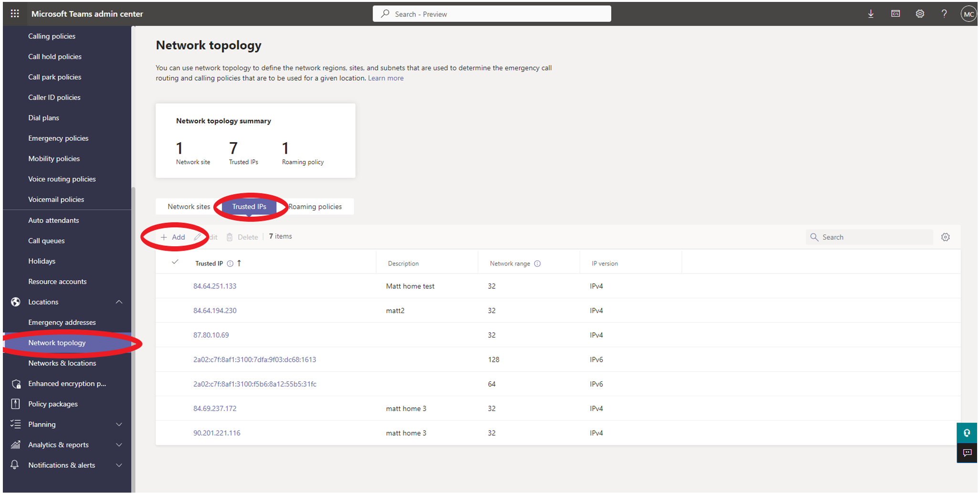Toggle the select-all checkmark in table header
This screenshot has height=495, width=980.
[175, 262]
